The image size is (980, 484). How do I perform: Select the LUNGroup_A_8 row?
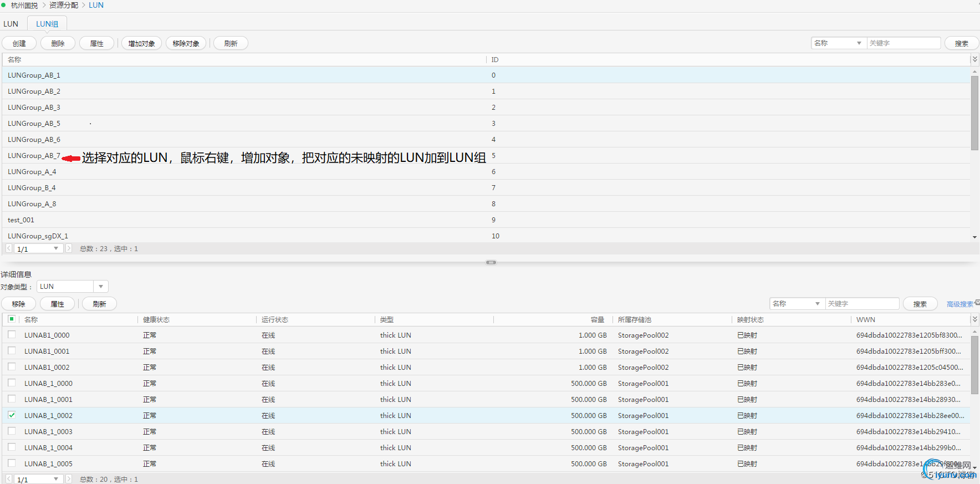click(486, 203)
